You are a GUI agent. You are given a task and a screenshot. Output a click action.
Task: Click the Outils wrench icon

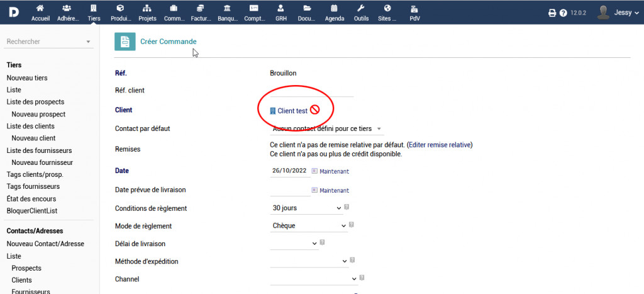pyautogui.click(x=361, y=9)
